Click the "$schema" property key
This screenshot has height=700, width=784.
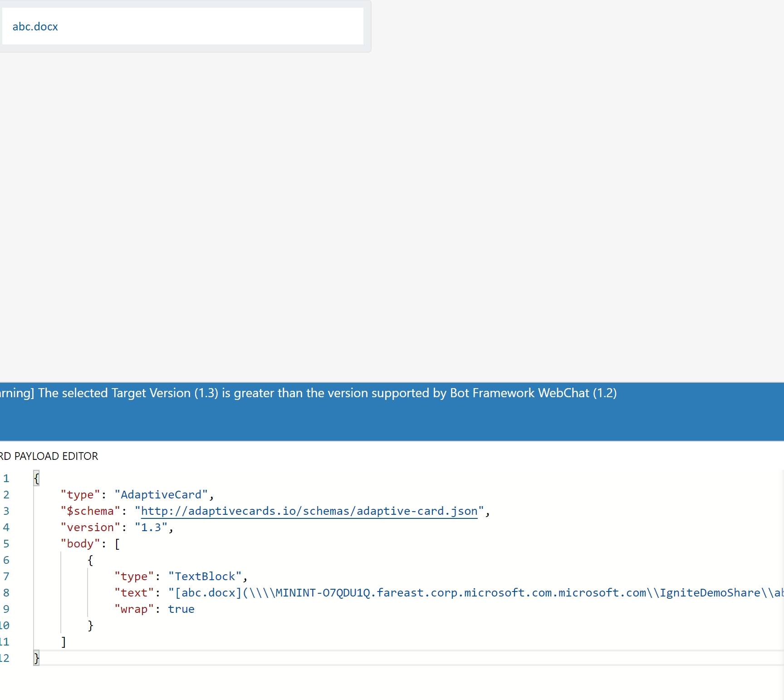click(90, 511)
